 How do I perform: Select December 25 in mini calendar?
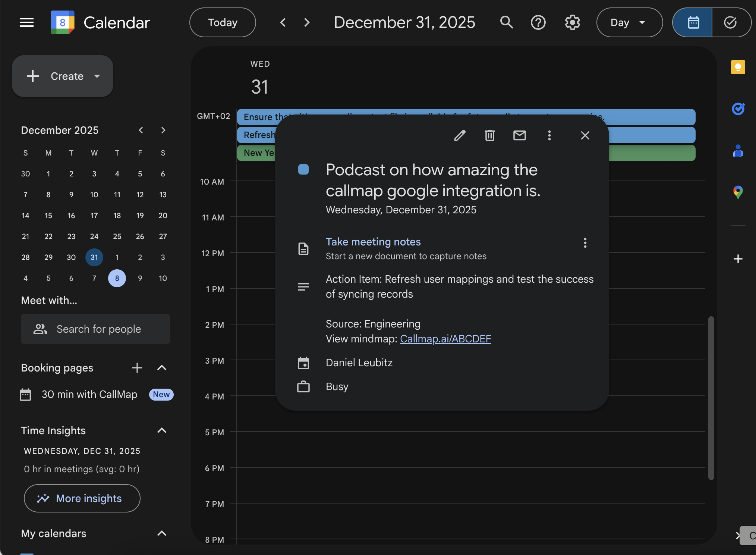(117, 236)
